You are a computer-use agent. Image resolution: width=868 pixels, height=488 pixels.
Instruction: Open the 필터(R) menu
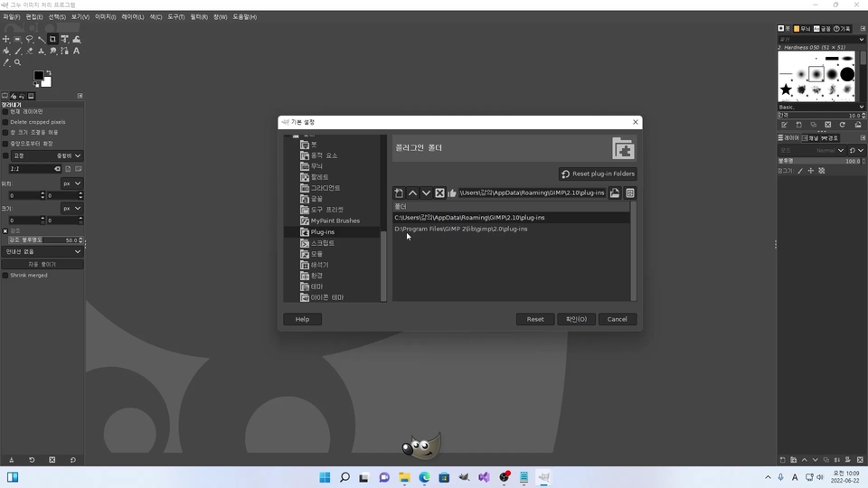[x=199, y=17]
